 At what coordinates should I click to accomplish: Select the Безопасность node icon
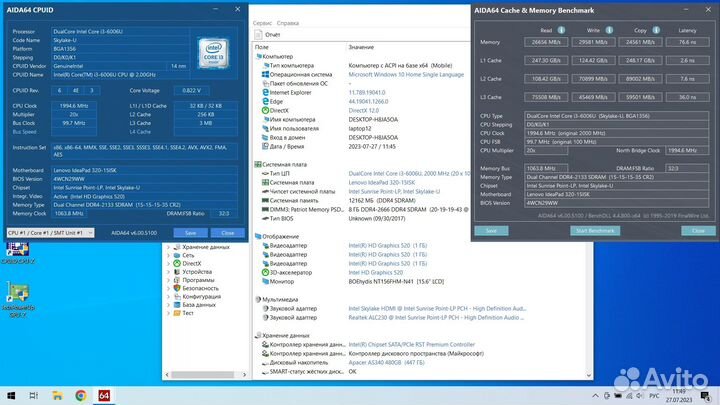point(178,289)
